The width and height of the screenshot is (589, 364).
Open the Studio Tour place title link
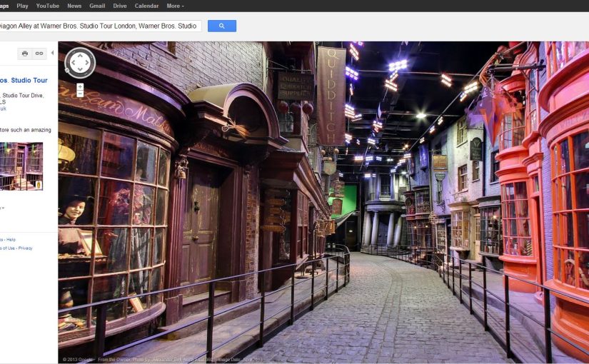pyautogui.click(x=24, y=81)
